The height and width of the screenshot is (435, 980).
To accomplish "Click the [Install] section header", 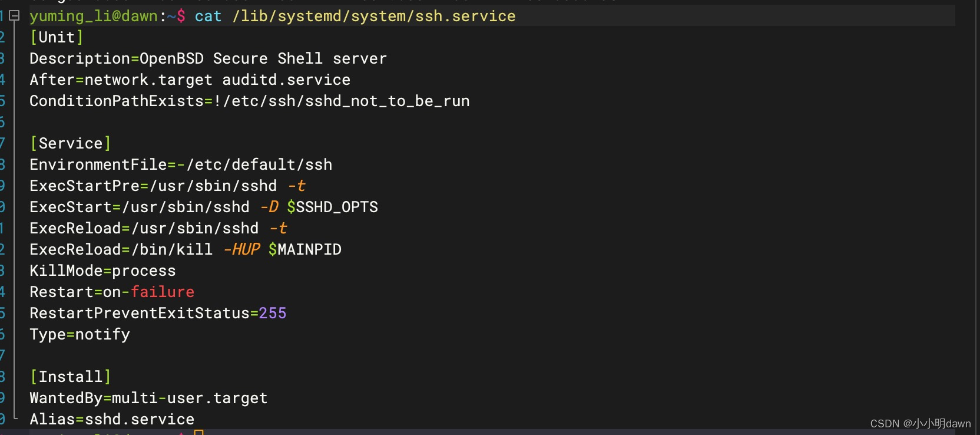I will [x=70, y=377].
